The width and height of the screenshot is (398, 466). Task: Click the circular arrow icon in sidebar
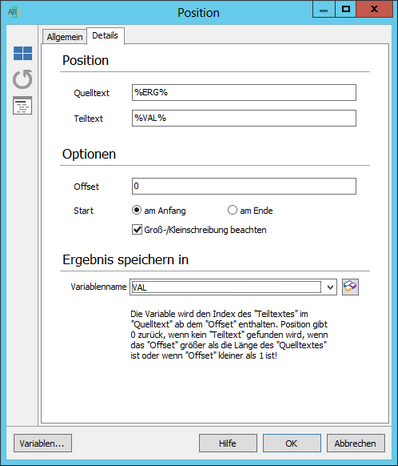(23, 79)
